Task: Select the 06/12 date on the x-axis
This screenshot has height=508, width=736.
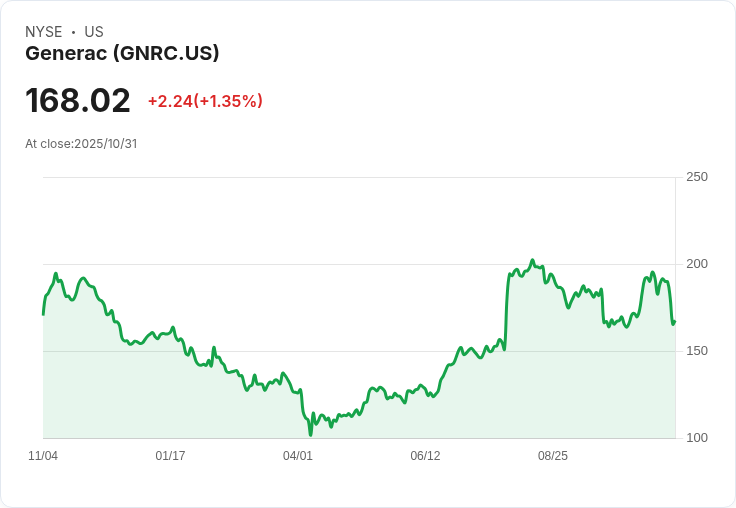Action: click(x=425, y=456)
